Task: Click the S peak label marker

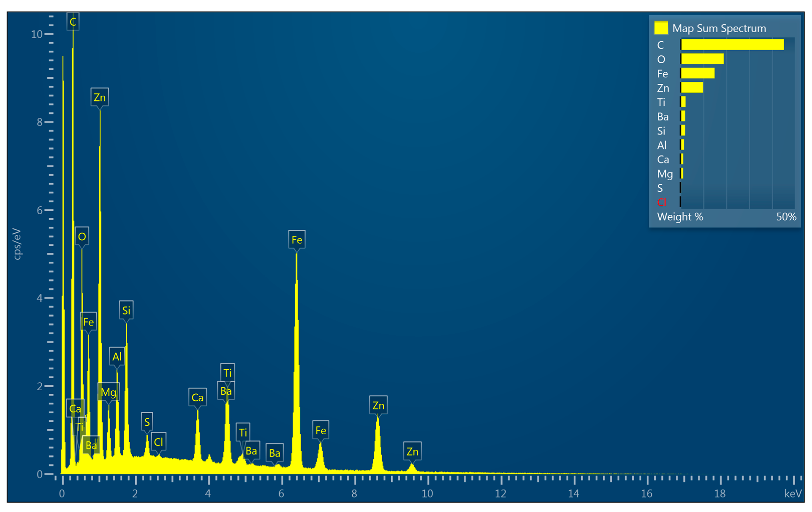Action: (x=147, y=422)
